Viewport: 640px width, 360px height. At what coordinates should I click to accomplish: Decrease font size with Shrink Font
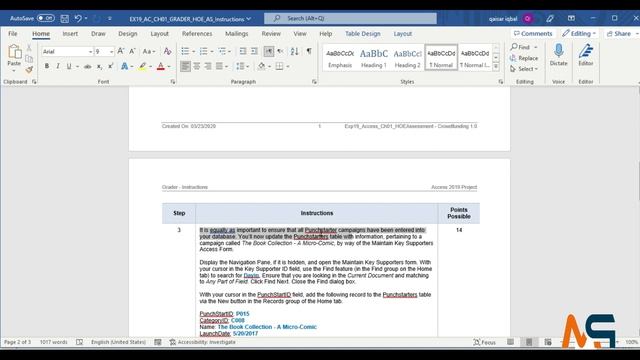pyautogui.click(x=132, y=51)
